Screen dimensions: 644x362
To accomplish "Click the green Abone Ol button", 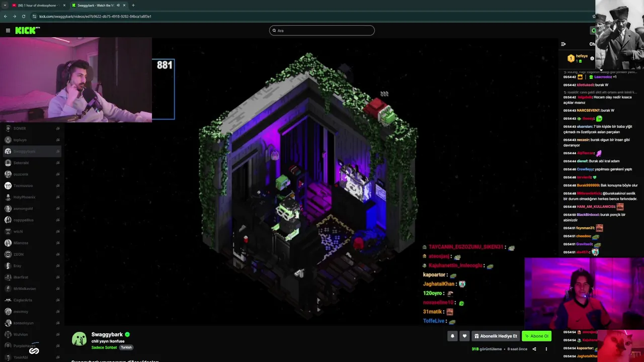I will [x=537, y=336].
